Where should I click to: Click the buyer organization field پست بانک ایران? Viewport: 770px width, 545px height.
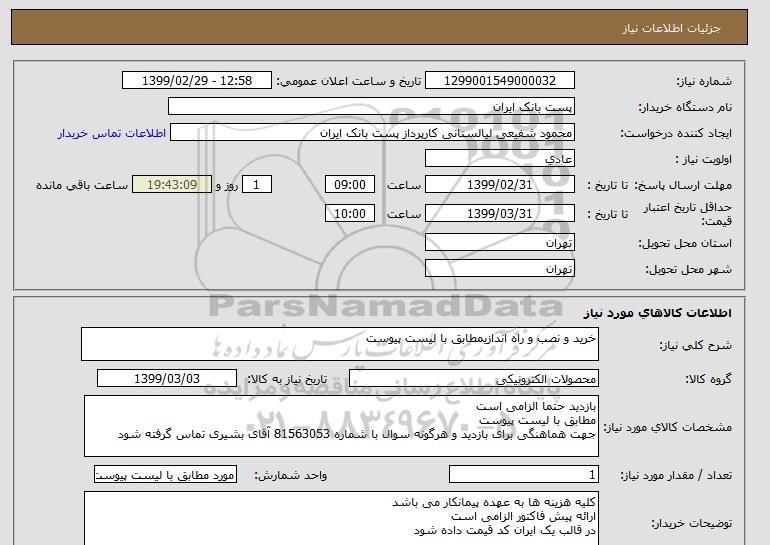click(x=371, y=107)
